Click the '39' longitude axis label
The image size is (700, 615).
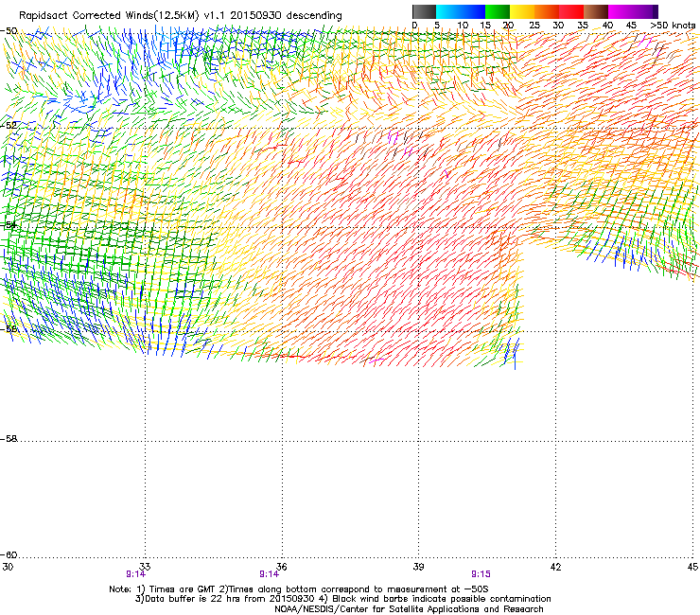tap(418, 567)
